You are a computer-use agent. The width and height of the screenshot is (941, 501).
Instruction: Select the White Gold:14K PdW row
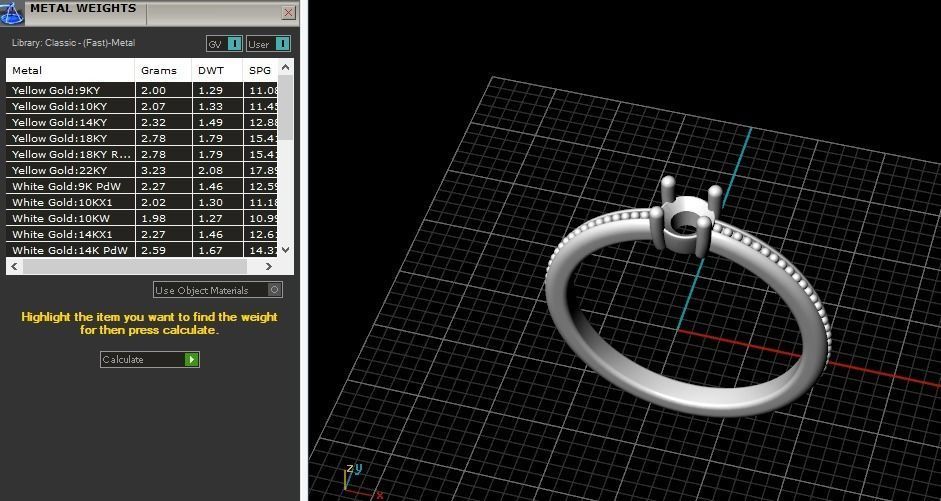click(x=142, y=250)
